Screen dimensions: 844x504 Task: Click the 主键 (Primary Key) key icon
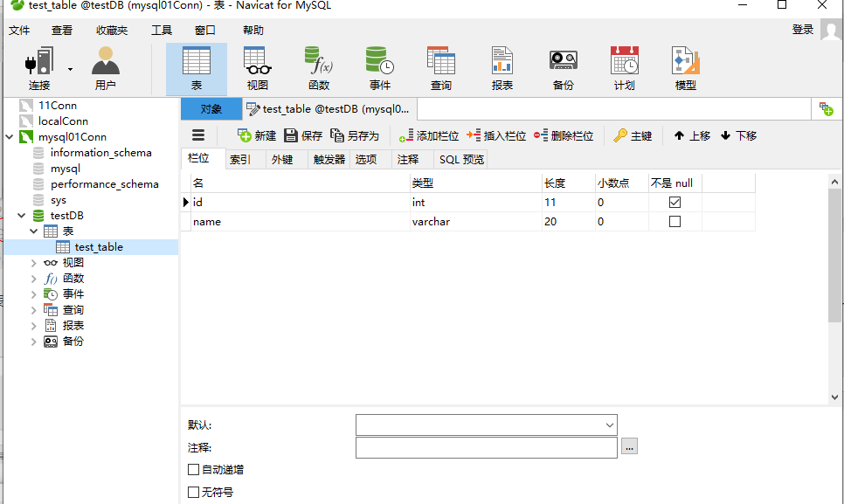click(x=620, y=135)
